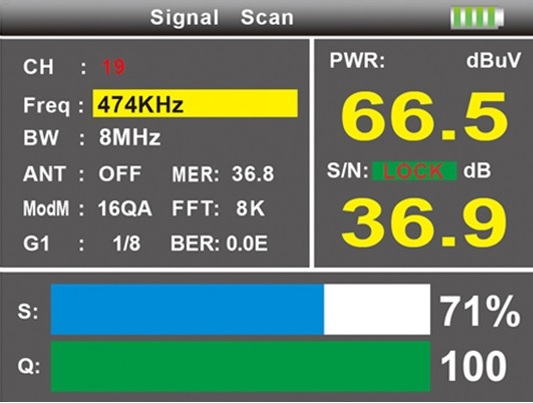Click the G1 1/8 guard interval value
The image size is (533, 403).
126,243
